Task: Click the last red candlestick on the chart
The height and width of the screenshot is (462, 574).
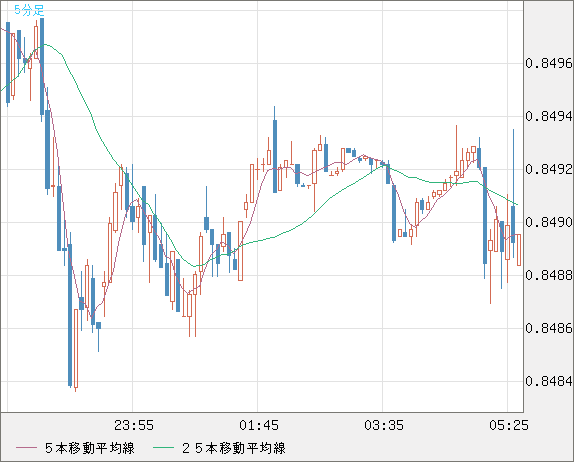Action: pos(519,250)
